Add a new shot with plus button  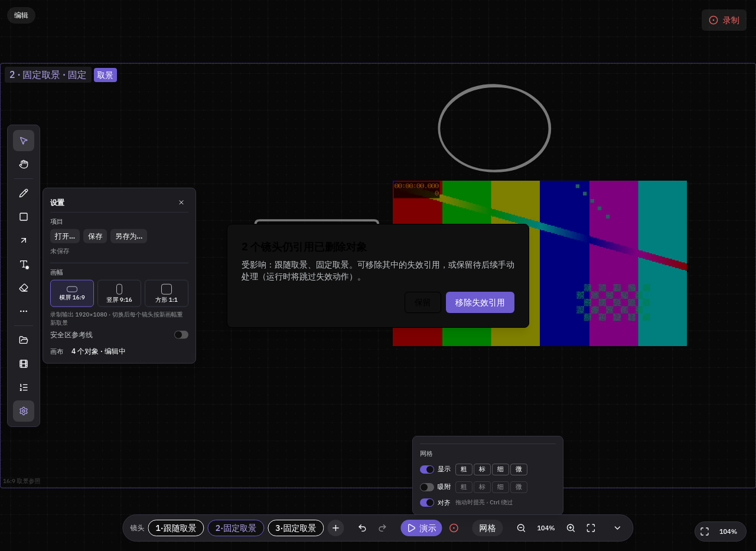click(x=335, y=528)
